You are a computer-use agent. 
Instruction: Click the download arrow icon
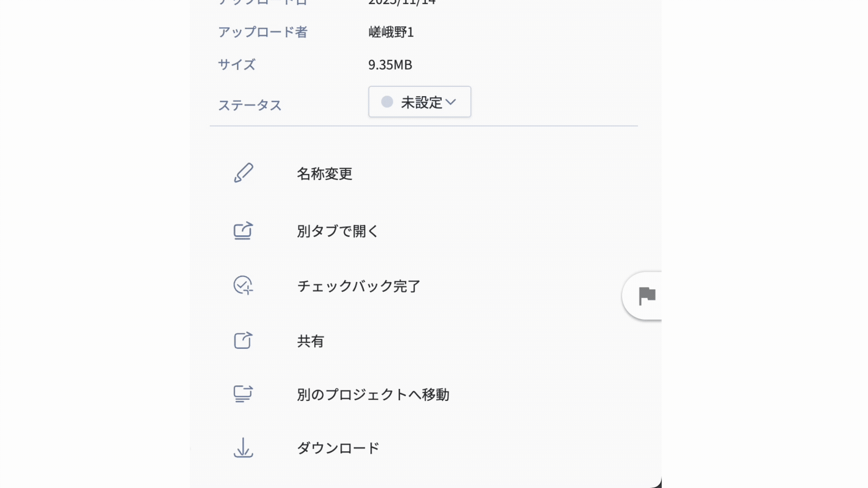coord(243,448)
